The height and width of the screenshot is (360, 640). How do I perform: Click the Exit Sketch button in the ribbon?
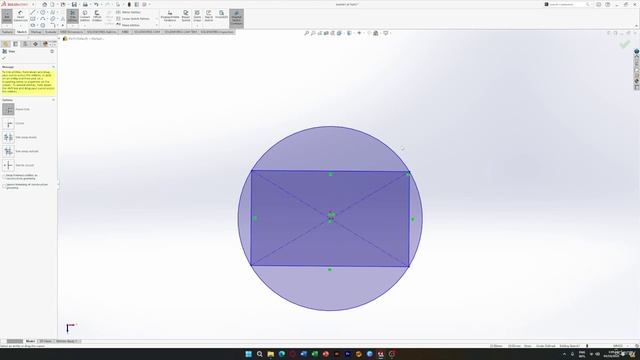coord(7,16)
